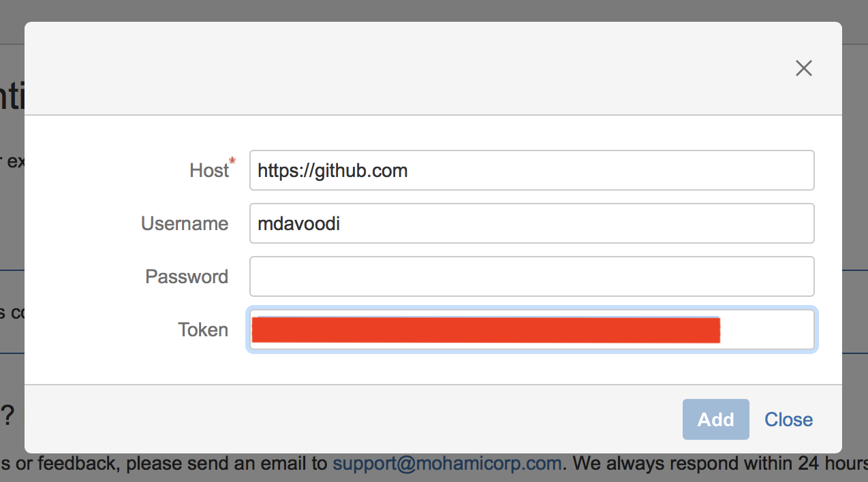The width and height of the screenshot is (868, 482).
Task: Focus the Username field showing mdavoodi
Action: click(532, 223)
